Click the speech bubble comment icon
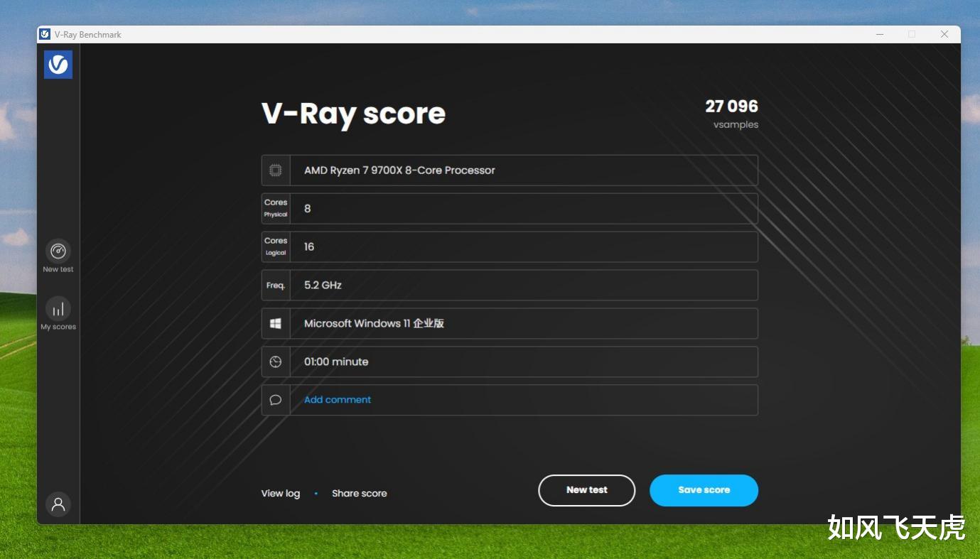 (276, 400)
